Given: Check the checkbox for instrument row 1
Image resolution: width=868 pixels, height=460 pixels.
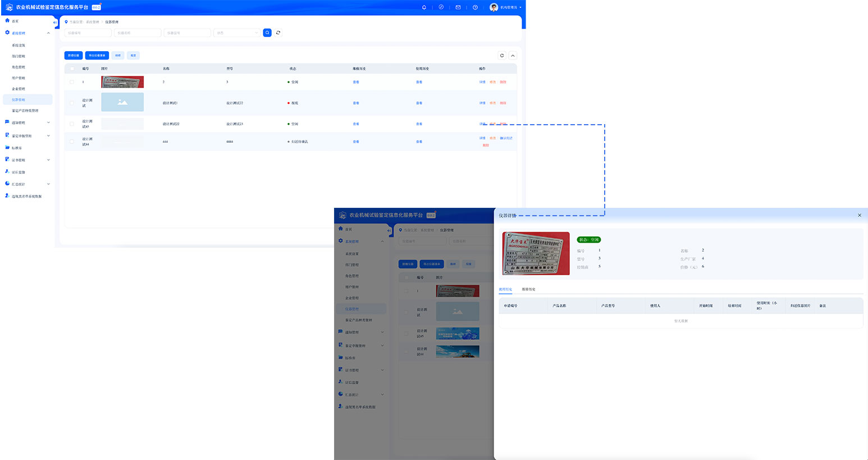Looking at the screenshot, I should tap(72, 82).
